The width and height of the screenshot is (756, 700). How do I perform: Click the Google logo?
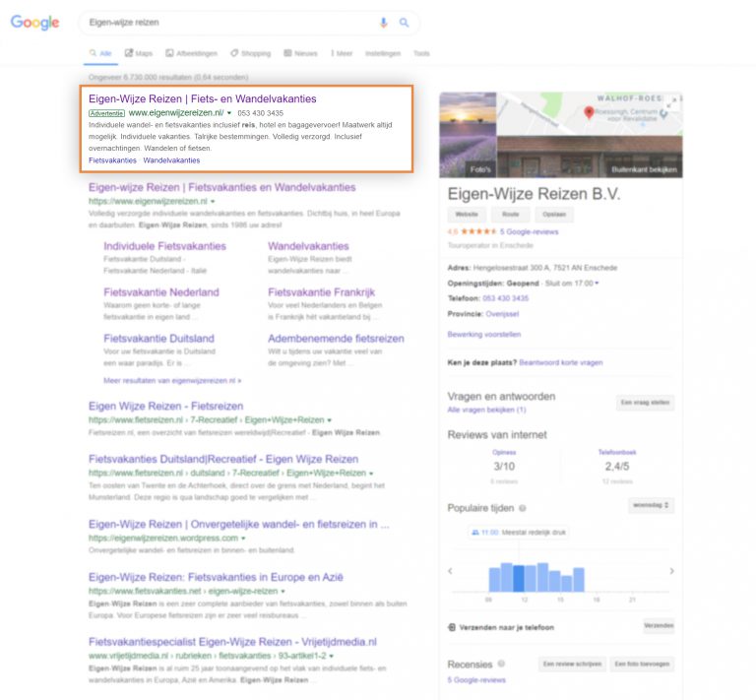[x=34, y=23]
